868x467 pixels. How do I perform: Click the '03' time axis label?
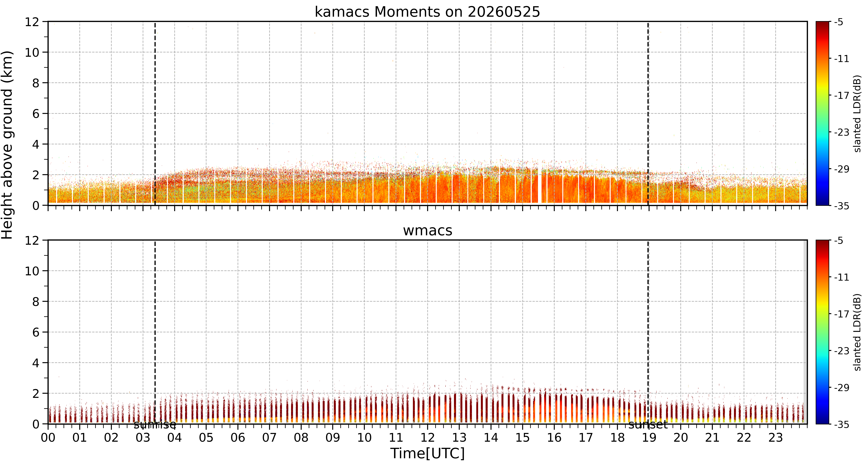point(143,438)
